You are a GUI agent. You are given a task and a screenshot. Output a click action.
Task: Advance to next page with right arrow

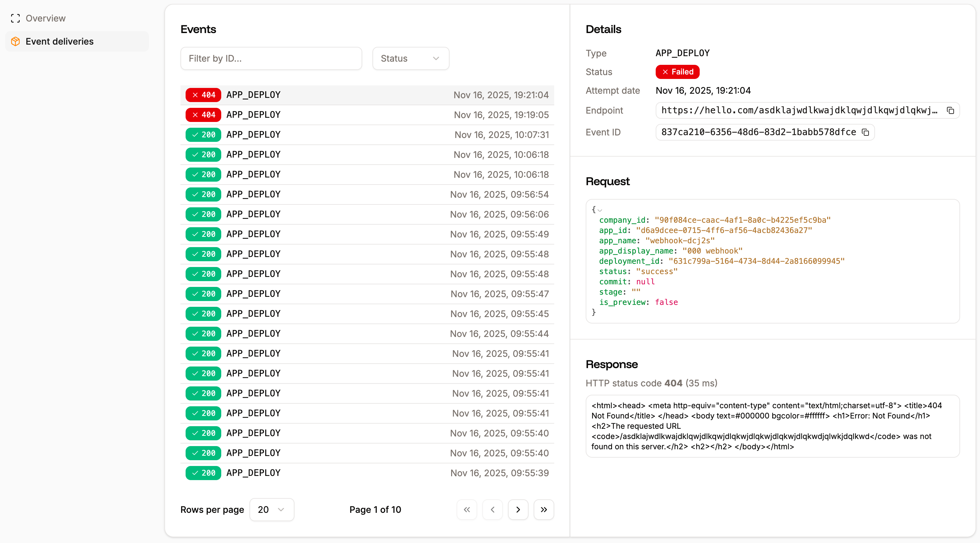tap(518, 510)
